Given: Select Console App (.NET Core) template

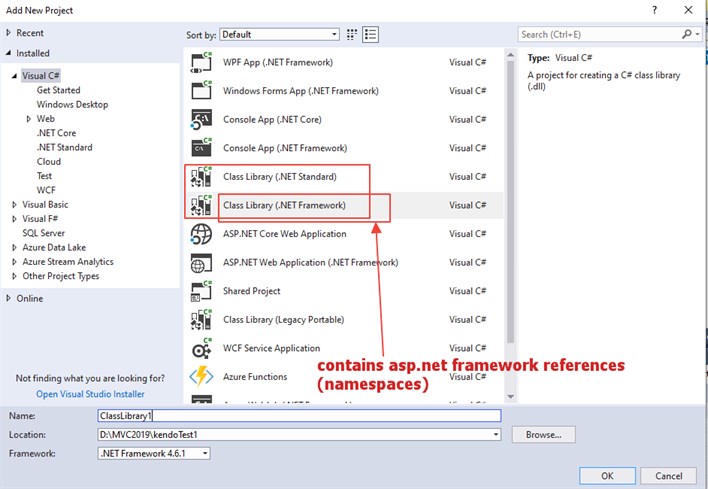Looking at the screenshot, I should tap(344, 120).
